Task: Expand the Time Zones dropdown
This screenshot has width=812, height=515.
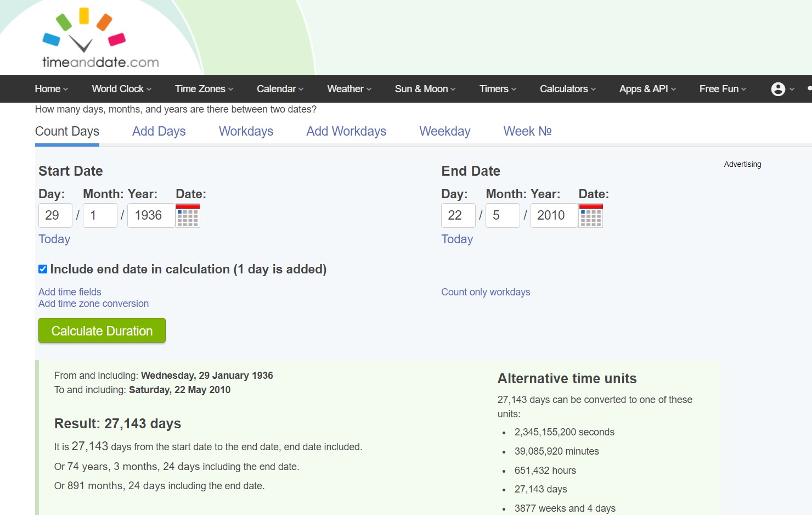Action: tap(204, 89)
